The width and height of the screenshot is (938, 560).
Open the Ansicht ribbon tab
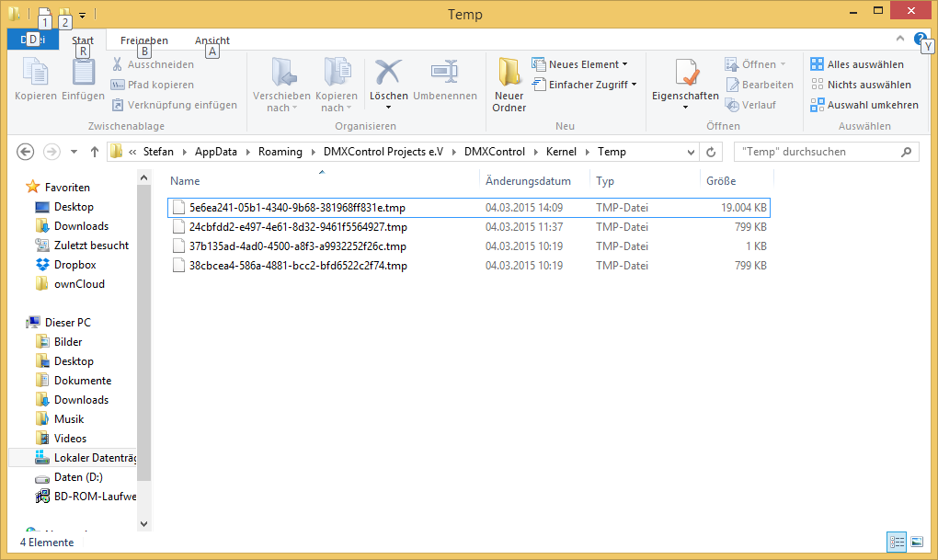point(212,40)
